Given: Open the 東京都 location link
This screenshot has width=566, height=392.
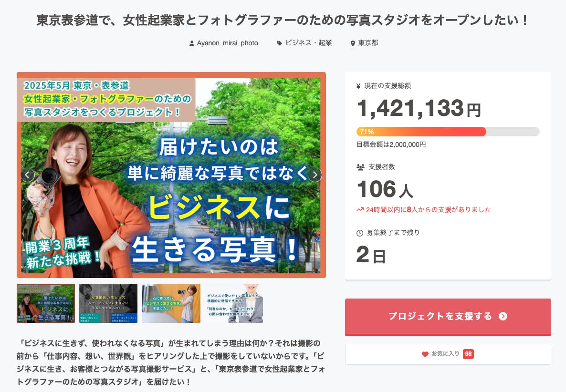Looking at the screenshot, I should click(x=368, y=43).
